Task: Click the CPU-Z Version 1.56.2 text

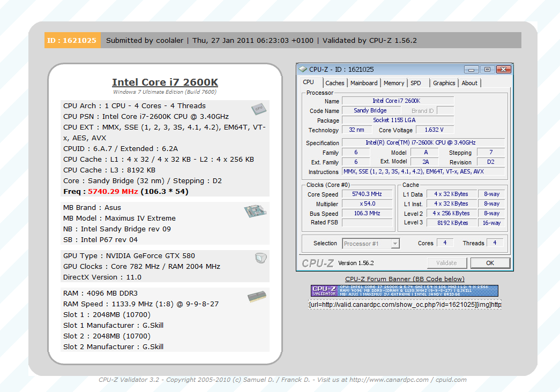Action: click(356, 263)
